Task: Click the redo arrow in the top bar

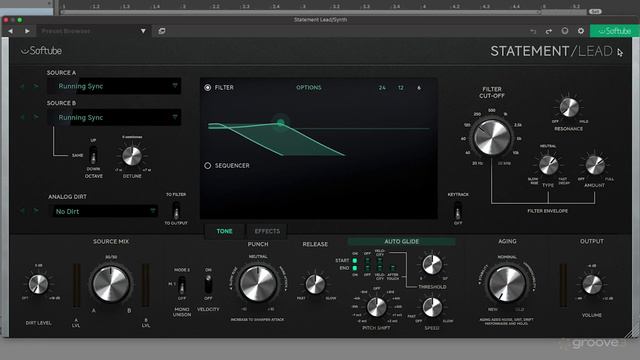Action: coord(549,31)
